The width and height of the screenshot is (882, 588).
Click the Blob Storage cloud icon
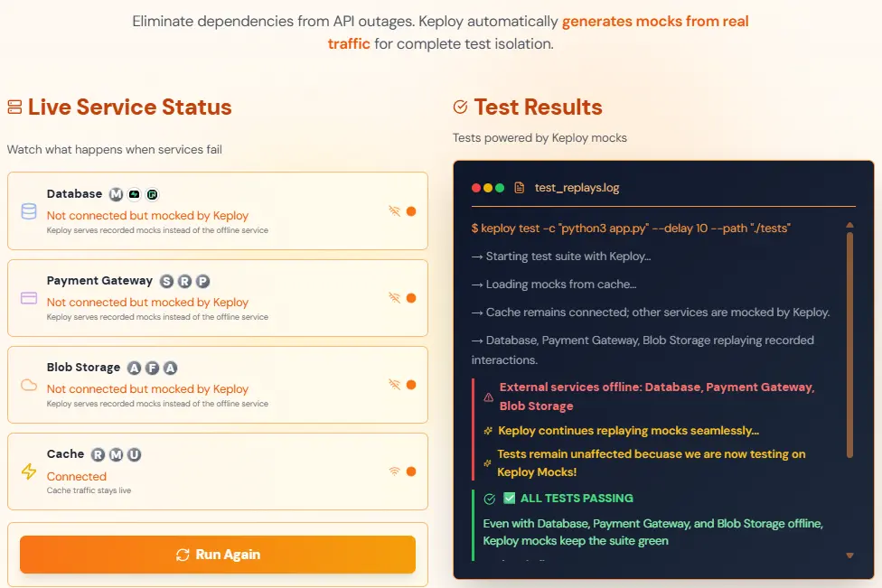pyautogui.click(x=29, y=385)
